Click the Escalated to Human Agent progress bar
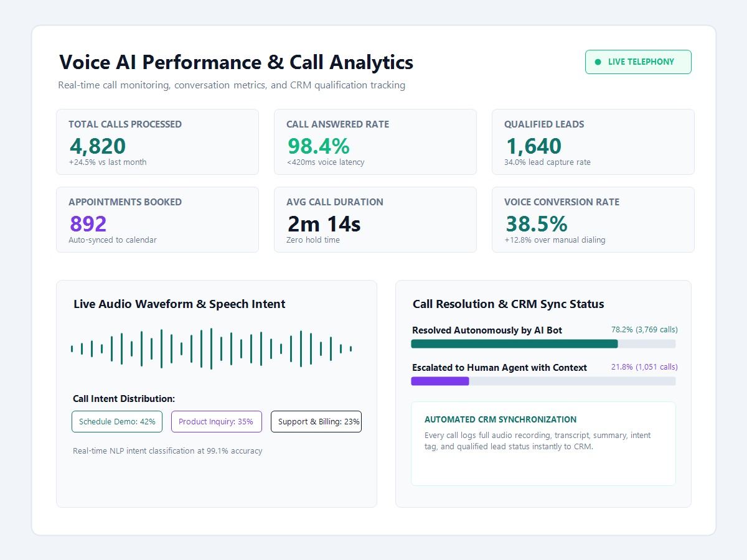Screen dimensions: 747x560 [x=543, y=381]
